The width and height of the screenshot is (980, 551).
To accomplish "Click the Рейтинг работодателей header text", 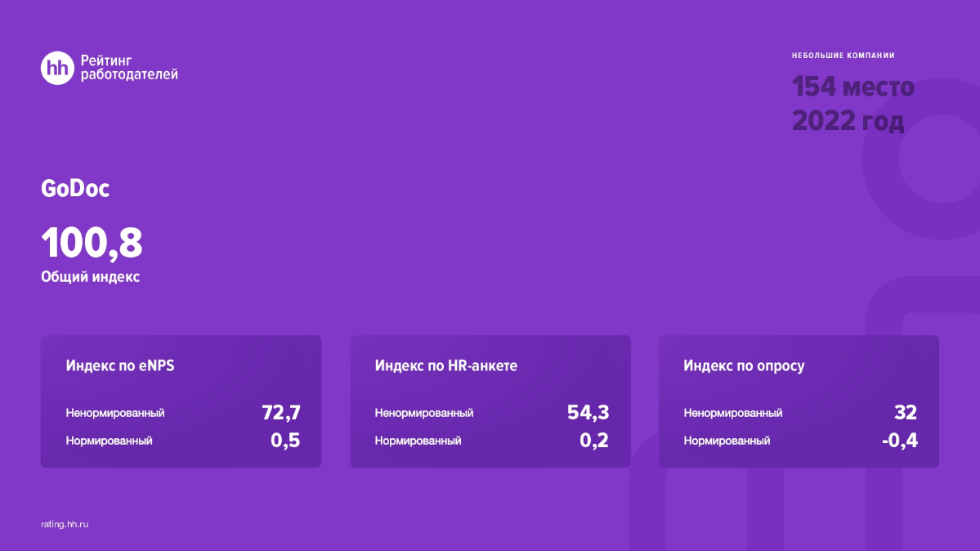I will click(128, 68).
